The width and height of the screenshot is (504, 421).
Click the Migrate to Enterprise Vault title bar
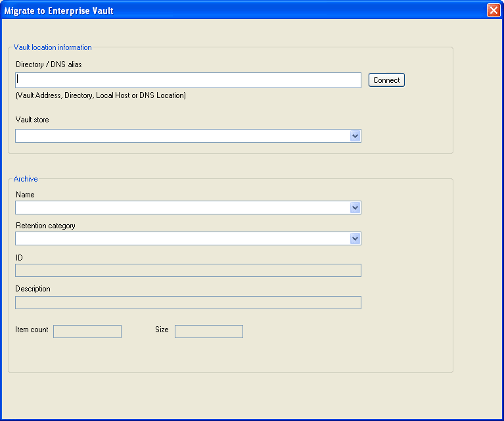point(244,11)
